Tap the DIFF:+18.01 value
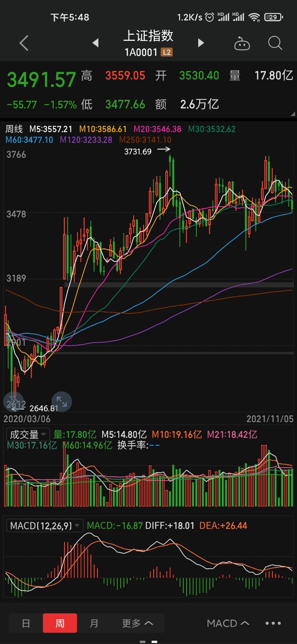 click(170, 526)
